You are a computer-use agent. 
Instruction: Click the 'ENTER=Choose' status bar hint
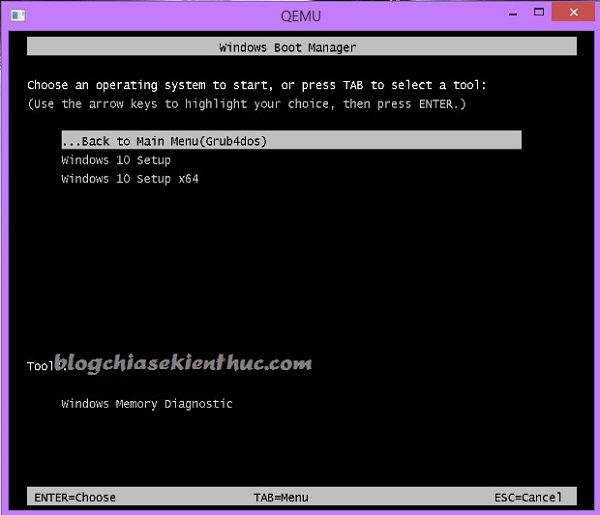pos(75,497)
